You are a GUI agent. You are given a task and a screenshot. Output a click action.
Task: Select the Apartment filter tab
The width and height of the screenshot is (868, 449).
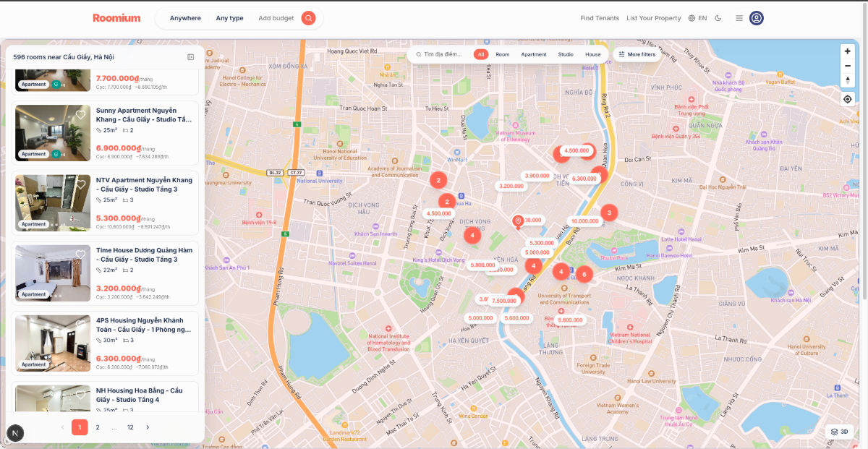click(x=534, y=54)
